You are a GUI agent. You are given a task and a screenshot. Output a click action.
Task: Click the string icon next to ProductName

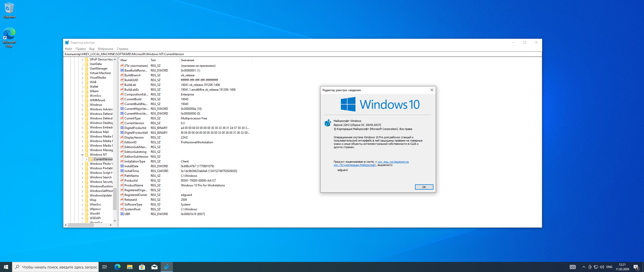coord(122,185)
